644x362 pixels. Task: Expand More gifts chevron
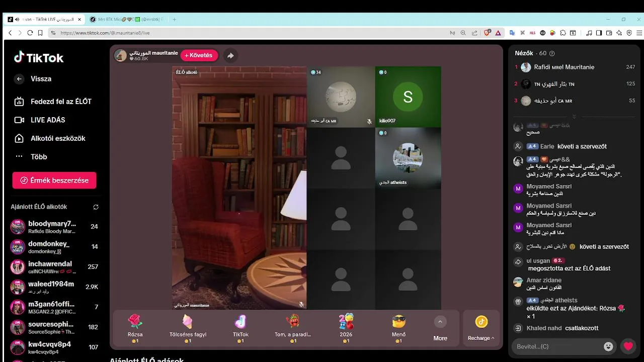(x=440, y=322)
